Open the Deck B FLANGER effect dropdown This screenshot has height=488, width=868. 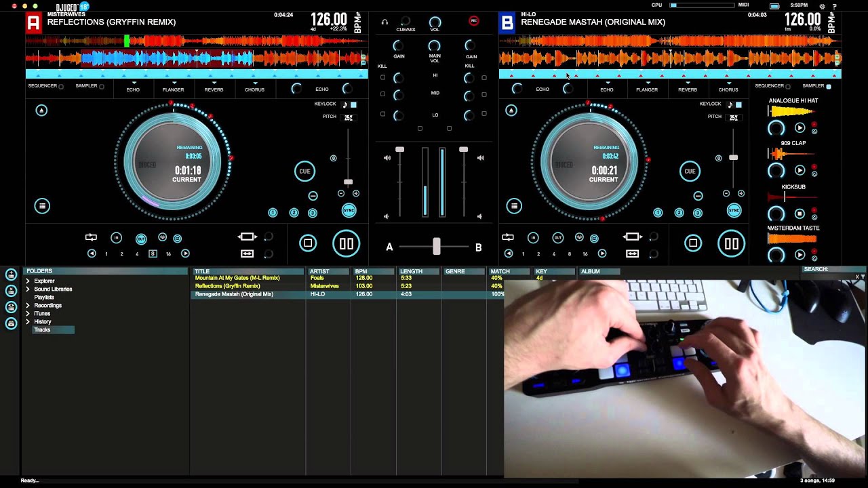point(647,88)
